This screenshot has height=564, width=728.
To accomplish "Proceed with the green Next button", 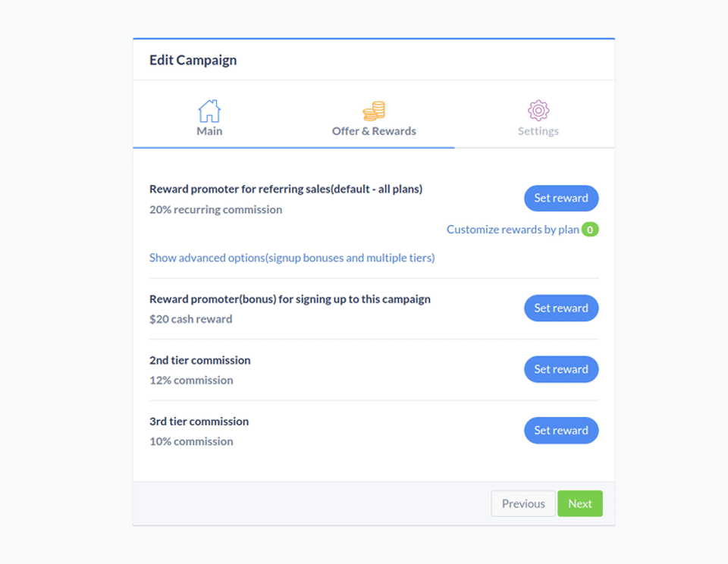I will click(580, 504).
